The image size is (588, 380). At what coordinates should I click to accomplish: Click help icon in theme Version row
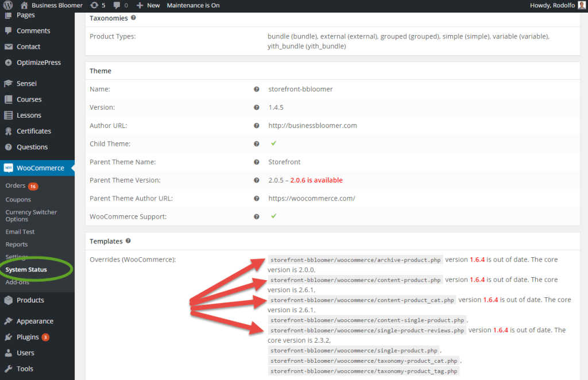257,107
